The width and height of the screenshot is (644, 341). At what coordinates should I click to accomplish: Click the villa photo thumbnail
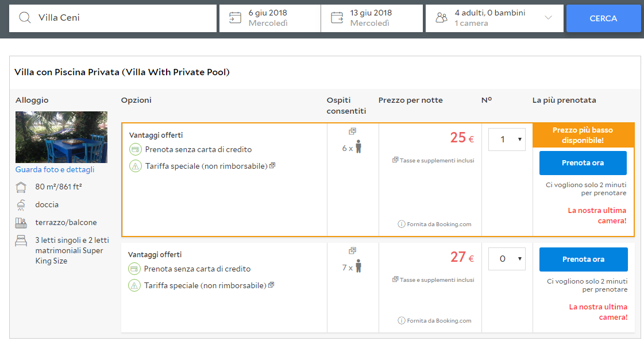click(x=61, y=137)
